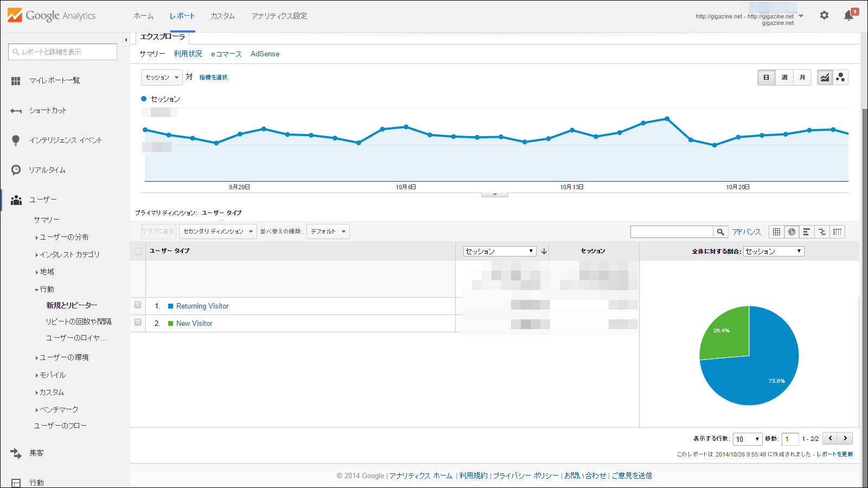Switch to motion chart view
The height and width of the screenshot is (488, 868).
(840, 78)
